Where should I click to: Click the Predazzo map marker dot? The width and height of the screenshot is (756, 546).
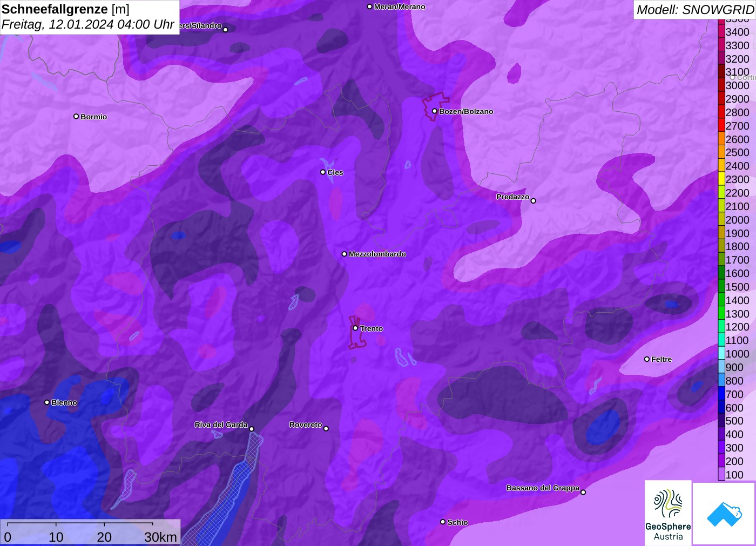point(534,201)
